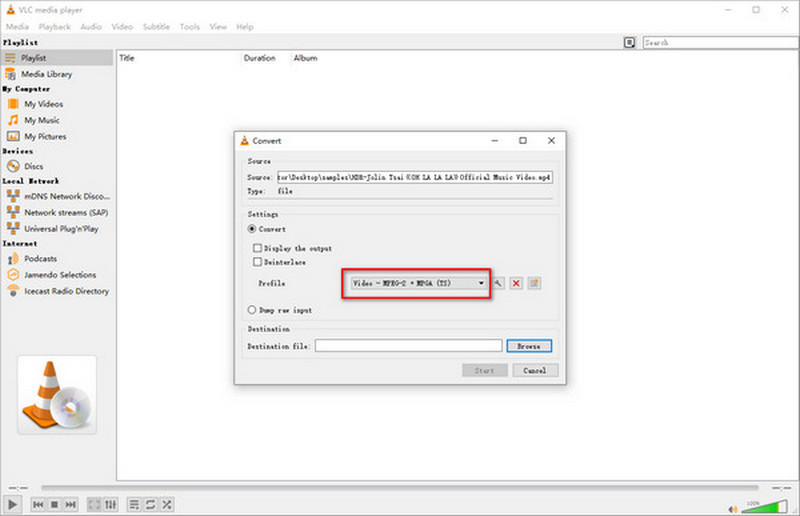Image resolution: width=800 pixels, height=516 pixels.
Task: Click the playlist Search field
Action: (720, 42)
